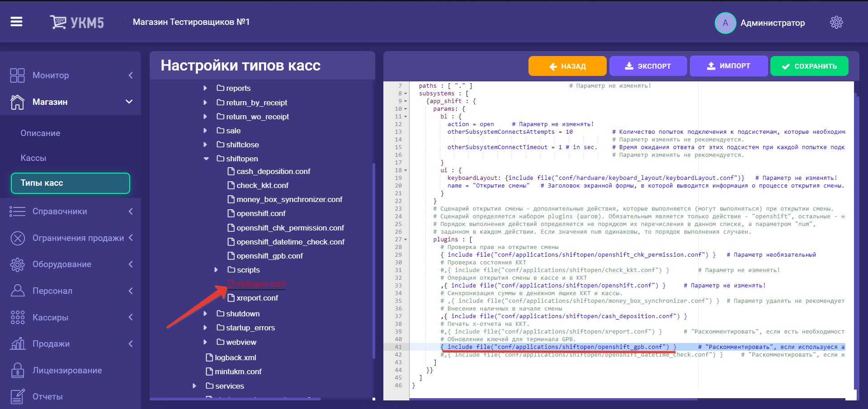This screenshot has width=868, height=409.
Task: Expand the return_wo_receipt folder arrow
Action: click(x=205, y=117)
